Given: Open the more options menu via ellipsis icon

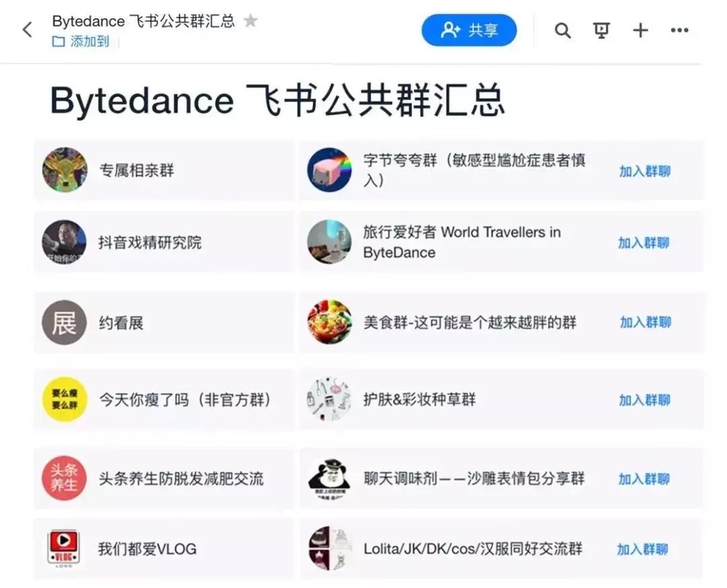Looking at the screenshot, I should 679,30.
